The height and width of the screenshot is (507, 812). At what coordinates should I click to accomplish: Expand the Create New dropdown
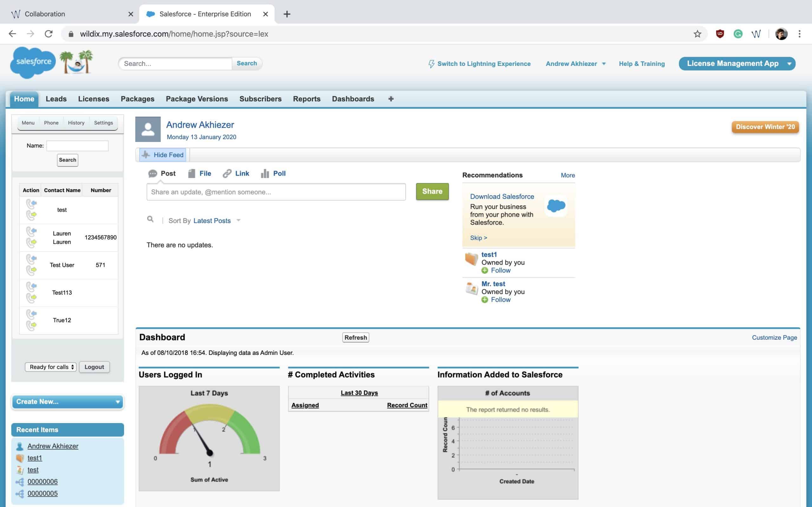68,402
